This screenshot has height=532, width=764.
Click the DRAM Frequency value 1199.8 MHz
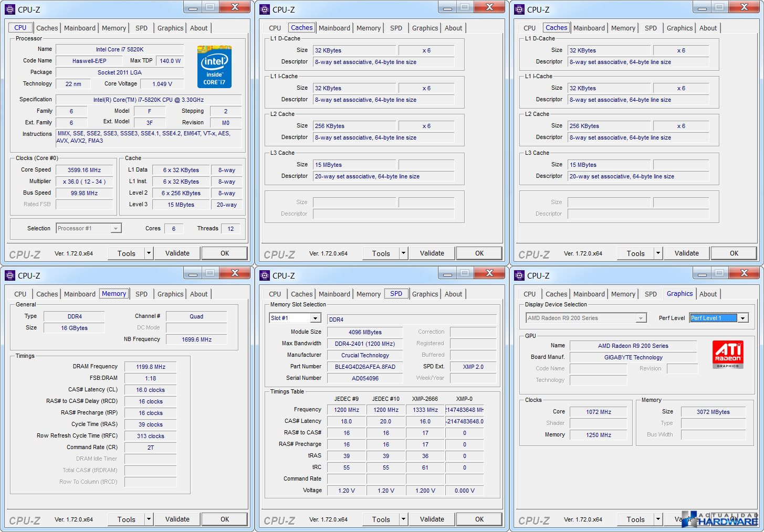(x=151, y=367)
